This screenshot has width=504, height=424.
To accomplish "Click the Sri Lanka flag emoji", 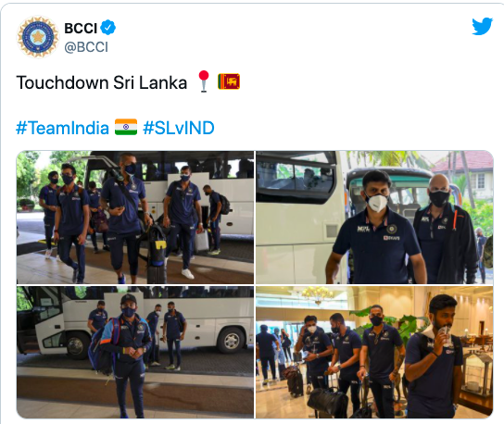I will coord(229,81).
